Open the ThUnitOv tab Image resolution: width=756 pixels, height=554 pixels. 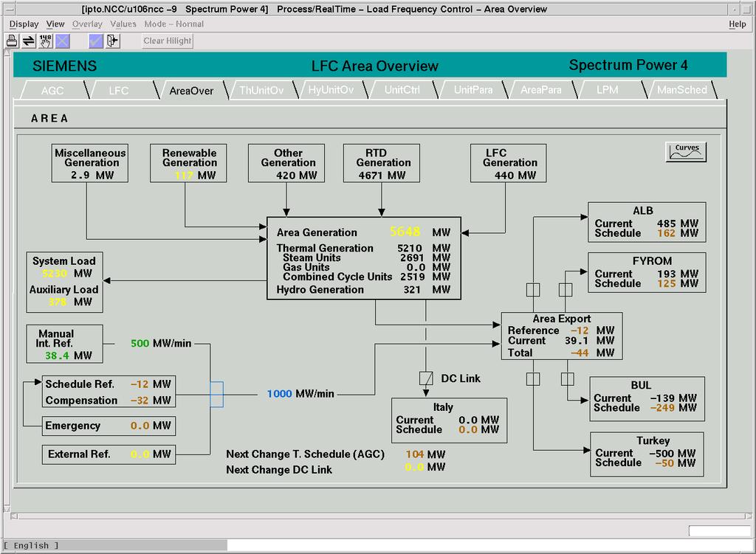coord(261,90)
